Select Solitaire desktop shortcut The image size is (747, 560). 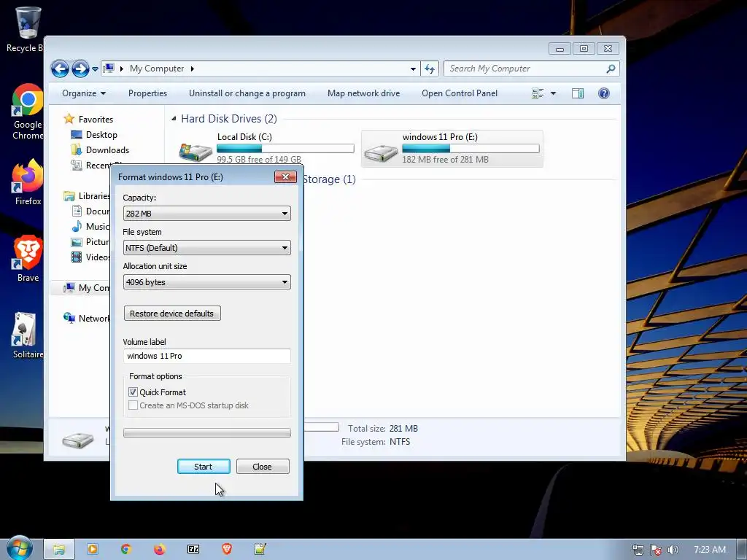28,335
